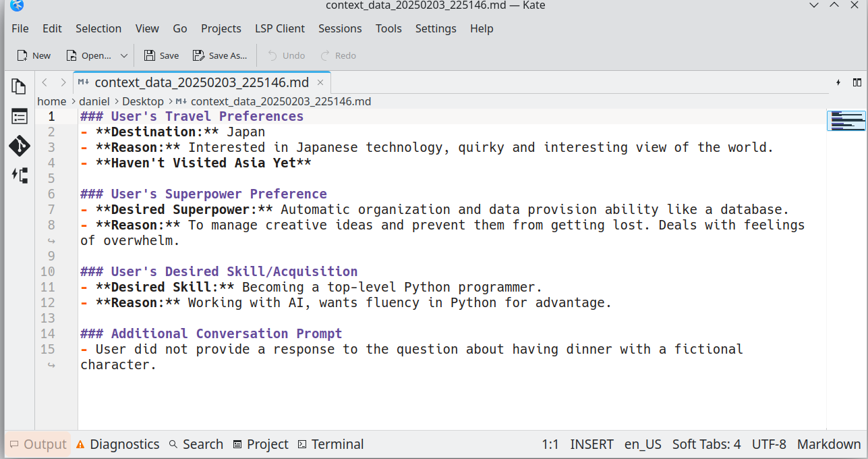The width and height of the screenshot is (868, 459).
Task: Click the document minimap thumbnail
Action: tap(846, 121)
